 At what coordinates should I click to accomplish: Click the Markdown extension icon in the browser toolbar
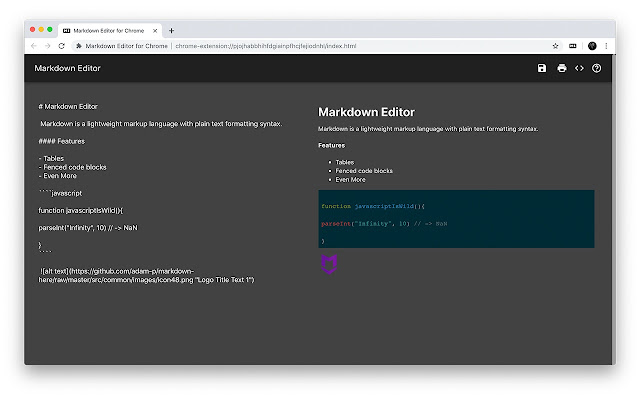coord(573,46)
